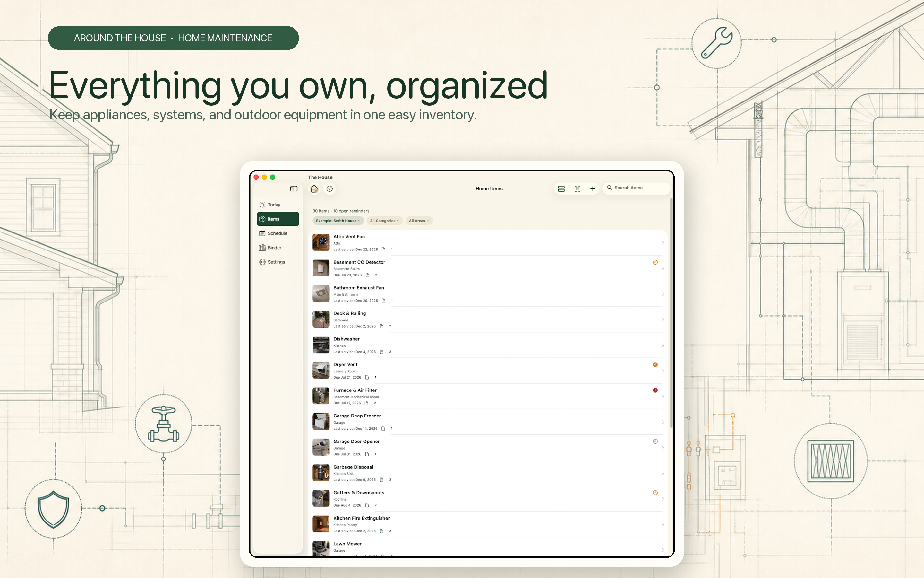Click the document icon on Dishwasher row
This screenshot has height=578, width=924.
(381, 352)
